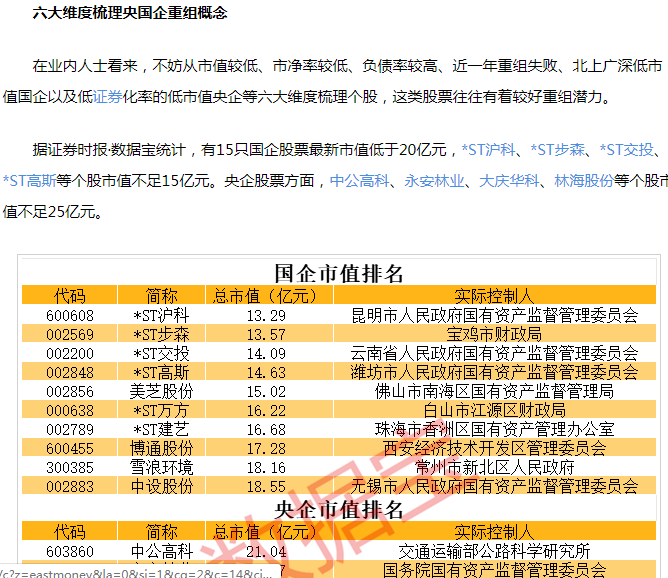Click the 代码 header in 国企 table
This screenshot has width=668, height=578.
click(69, 295)
